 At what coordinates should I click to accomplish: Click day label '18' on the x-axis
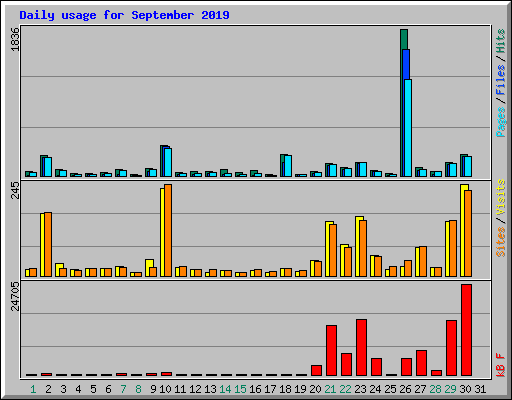pos(285,389)
